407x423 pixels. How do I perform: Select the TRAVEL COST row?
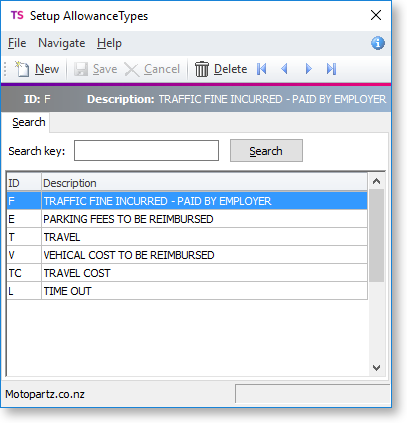(x=187, y=273)
